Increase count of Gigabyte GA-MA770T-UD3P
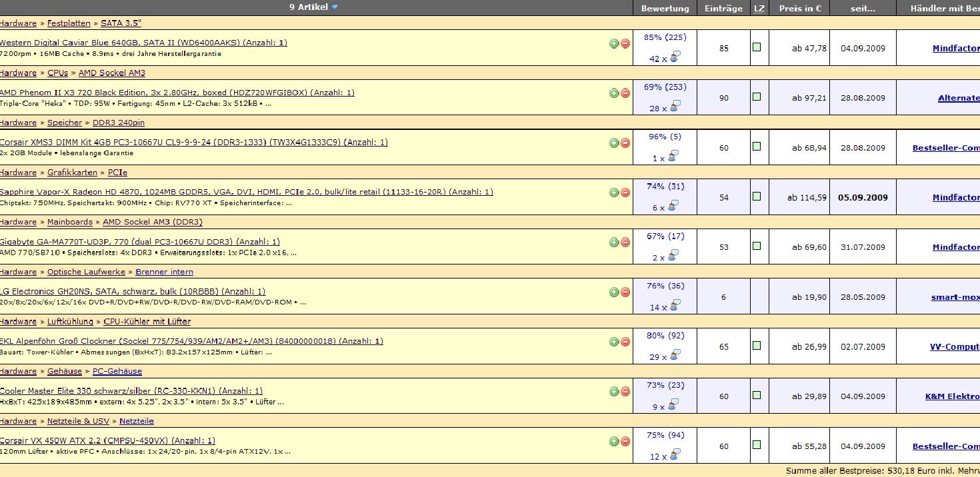 pyautogui.click(x=614, y=242)
